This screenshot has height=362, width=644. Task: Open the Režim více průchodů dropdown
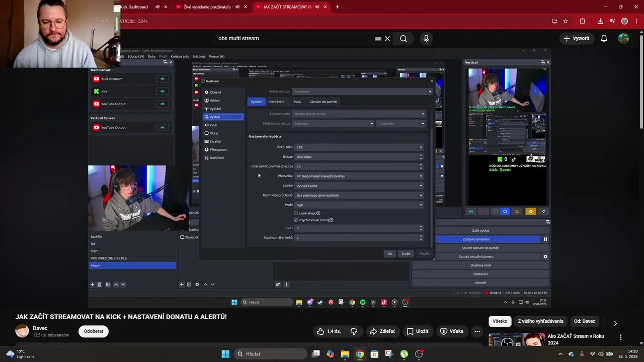[359, 195]
